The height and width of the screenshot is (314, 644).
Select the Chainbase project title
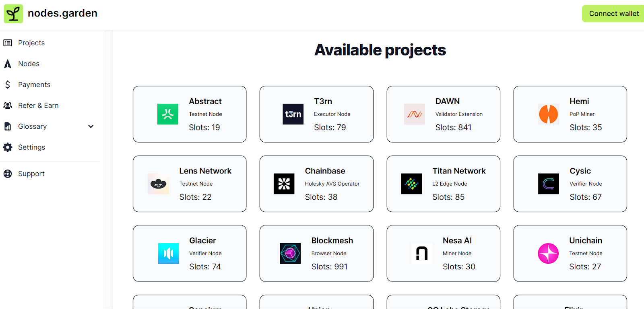pyautogui.click(x=325, y=171)
